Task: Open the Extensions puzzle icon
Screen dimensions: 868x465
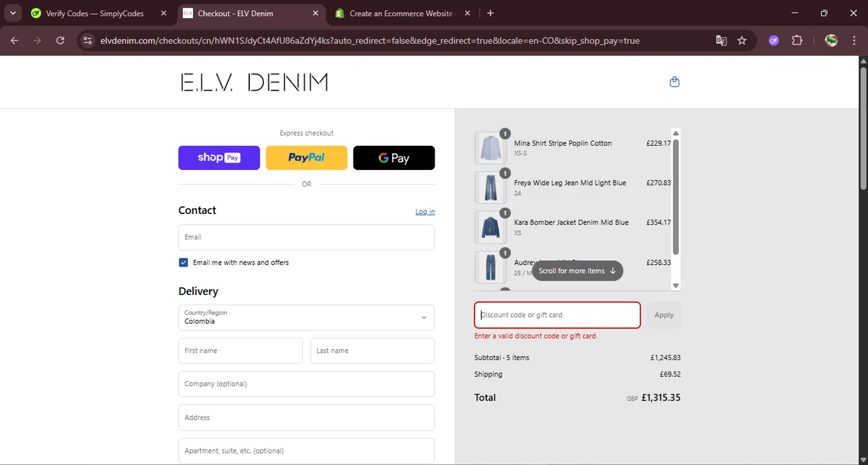Action: [797, 40]
